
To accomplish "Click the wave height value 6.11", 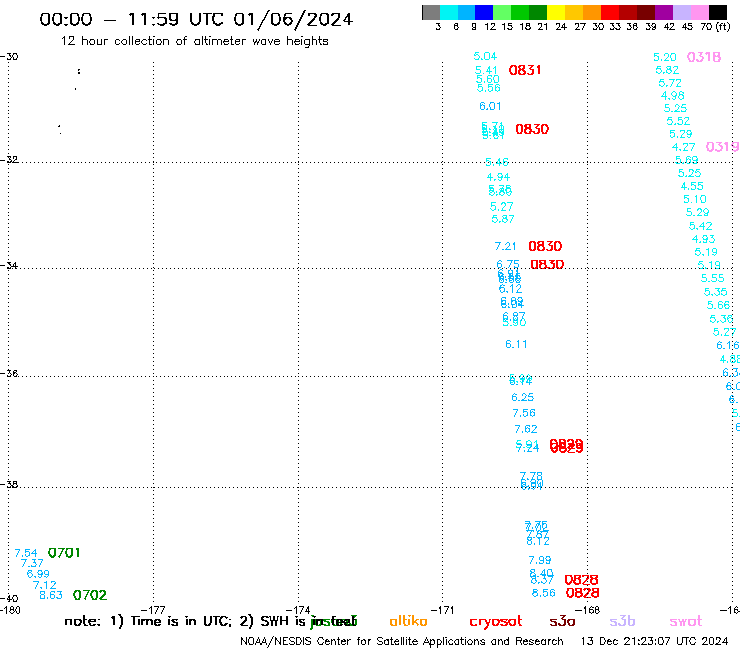I will pos(516,344).
